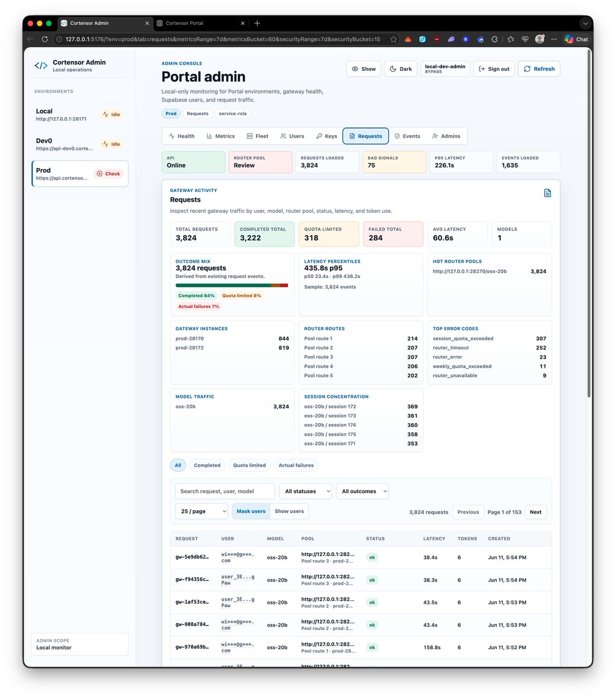Viewport: 616px width, 698px height.
Task: Open browser settings and more menu
Action: [x=554, y=40]
